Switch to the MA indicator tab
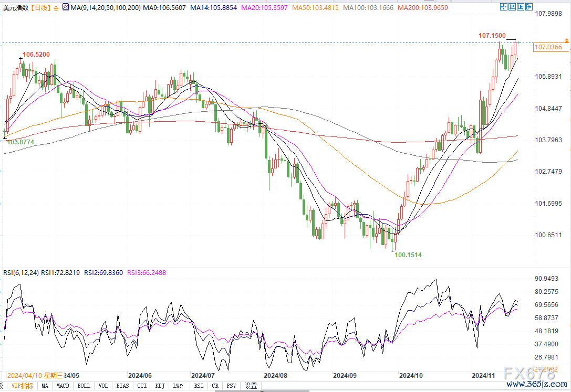Screen dimensions: 571x392 coord(45,386)
